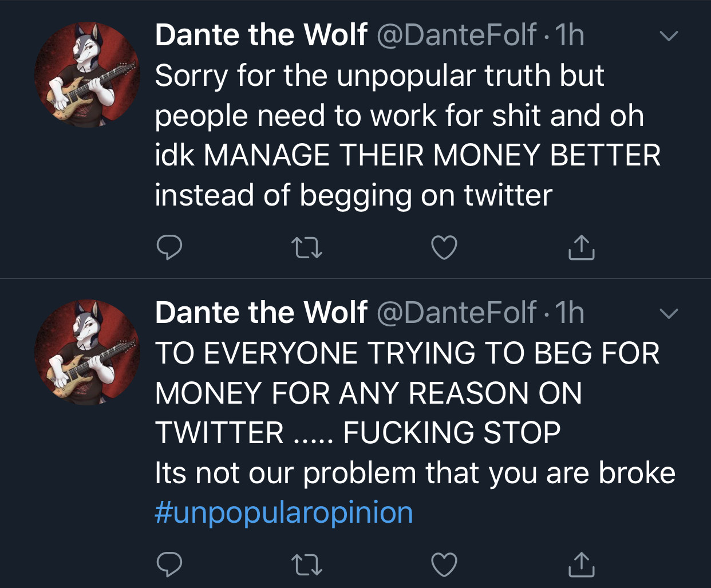
Task: Open Dante the Wolf name on first tweet
Action: (x=261, y=35)
